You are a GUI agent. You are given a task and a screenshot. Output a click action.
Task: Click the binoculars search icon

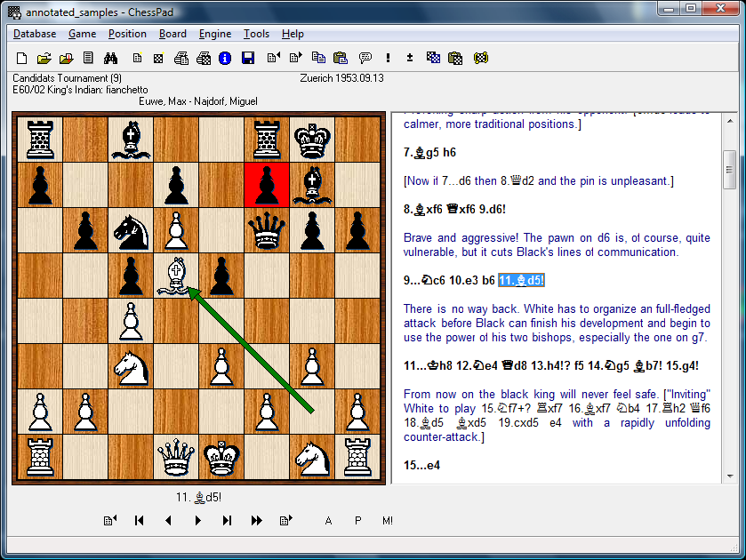point(111,59)
